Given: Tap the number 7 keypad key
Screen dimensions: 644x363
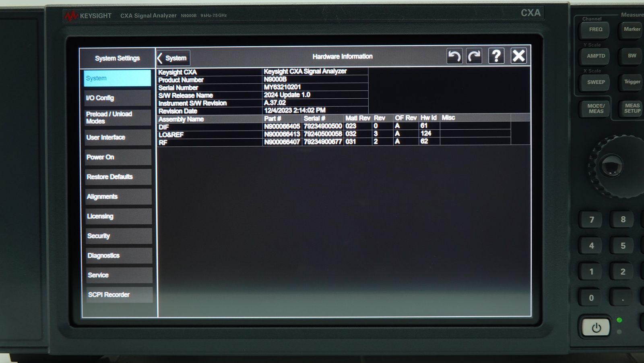Looking at the screenshot, I should 591,220.
